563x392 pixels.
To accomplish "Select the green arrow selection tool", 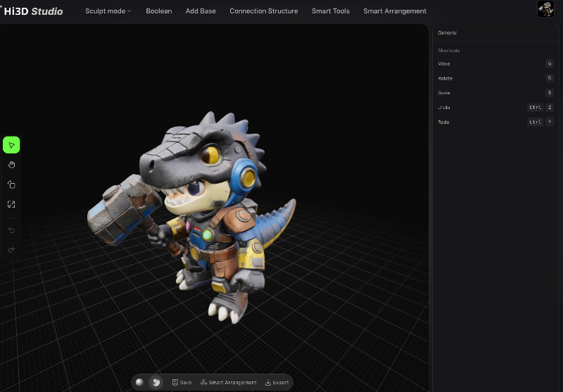I will pos(11,145).
